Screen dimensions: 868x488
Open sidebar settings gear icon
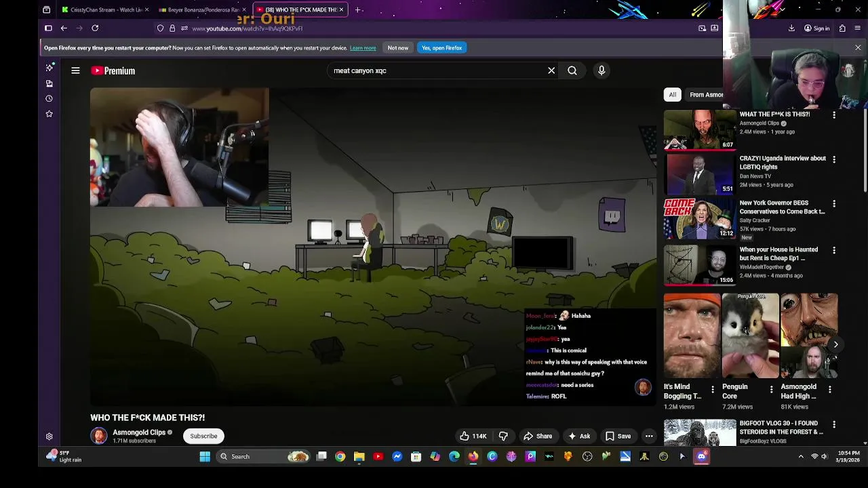coord(49,437)
